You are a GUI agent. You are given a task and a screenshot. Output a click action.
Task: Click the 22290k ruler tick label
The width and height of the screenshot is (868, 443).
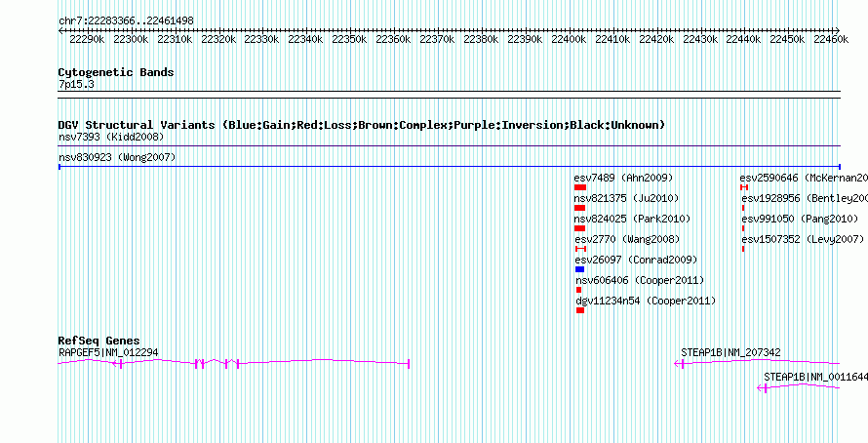click(x=87, y=39)
